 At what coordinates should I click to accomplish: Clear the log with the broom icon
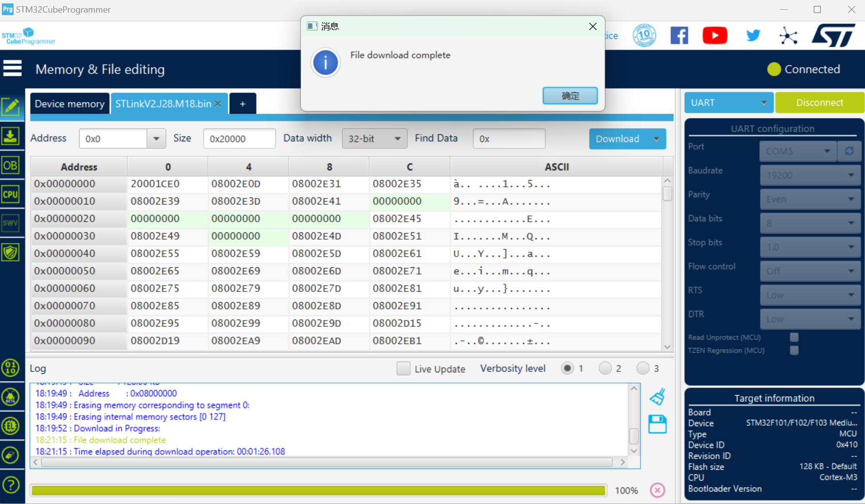[x=657, y=397]
